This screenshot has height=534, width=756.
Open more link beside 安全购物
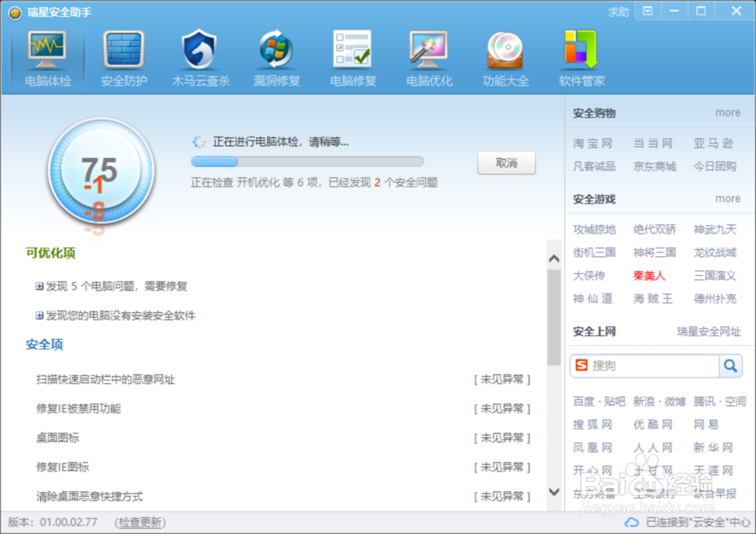(727, 113)
